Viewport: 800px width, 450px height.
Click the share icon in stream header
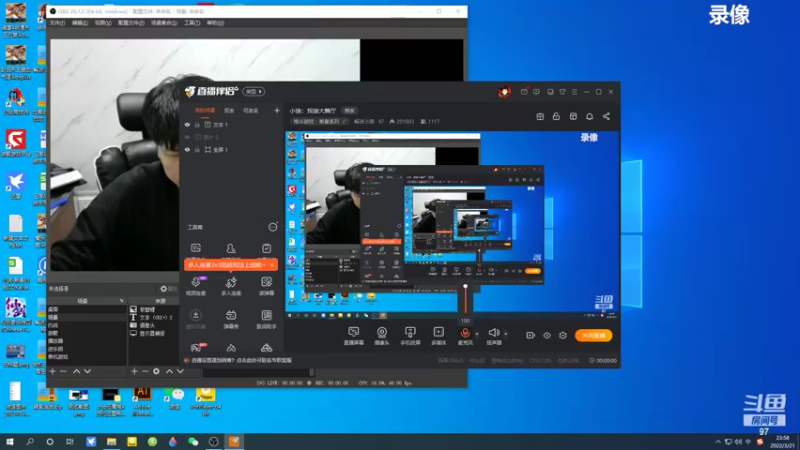coord(606,116)
